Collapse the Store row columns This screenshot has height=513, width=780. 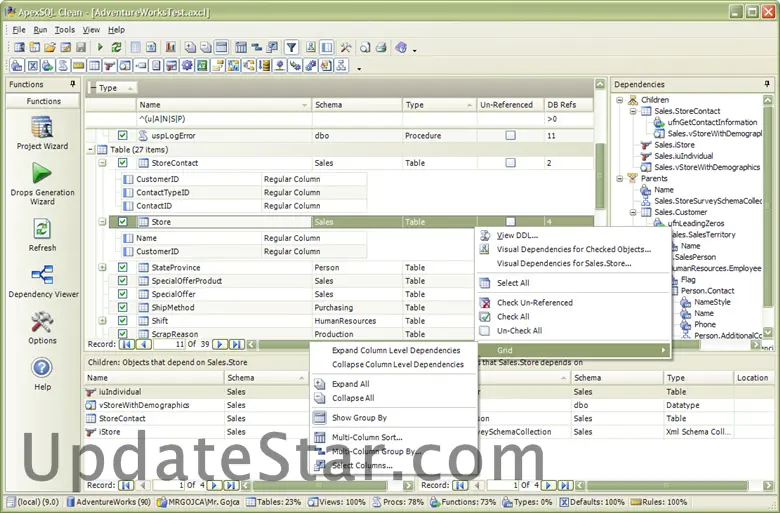coord(102,222)
